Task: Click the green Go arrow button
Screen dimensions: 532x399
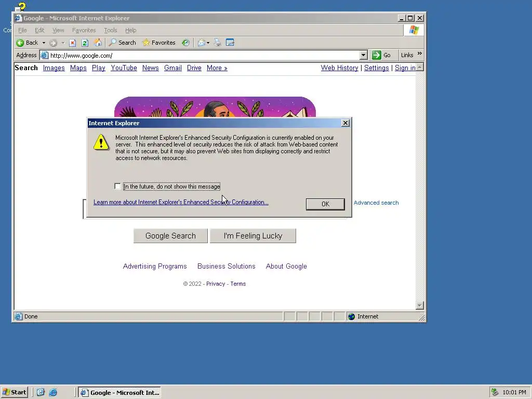Action: [376, 55]
